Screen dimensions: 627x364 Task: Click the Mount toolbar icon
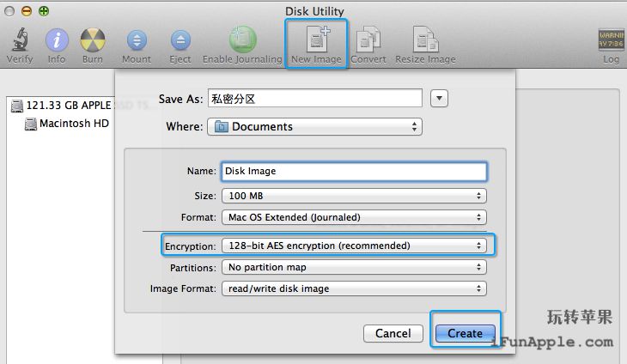pyautogui.click(x=137, y=40)
